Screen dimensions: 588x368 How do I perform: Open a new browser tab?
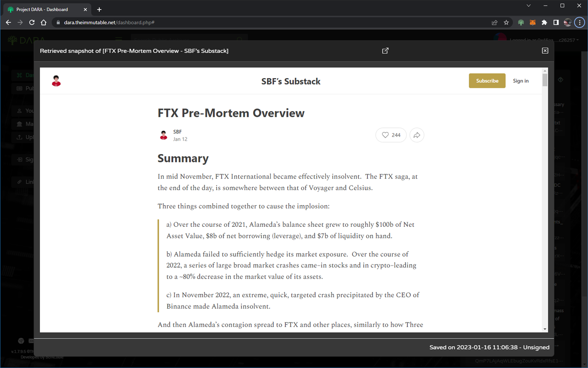[99, 9]
